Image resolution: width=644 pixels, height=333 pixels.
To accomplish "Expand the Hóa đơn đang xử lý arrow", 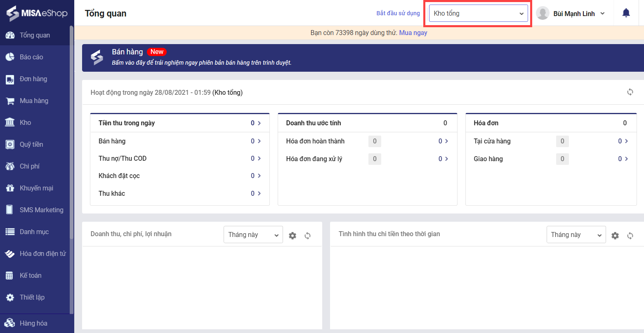I will (x=447, y=159).
